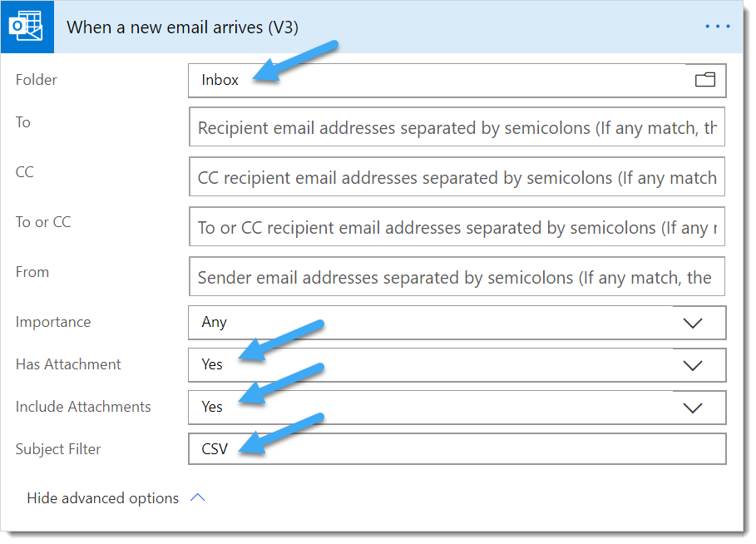Open the folder picker icon
This screenshot has height=544, width=756.
705,80
